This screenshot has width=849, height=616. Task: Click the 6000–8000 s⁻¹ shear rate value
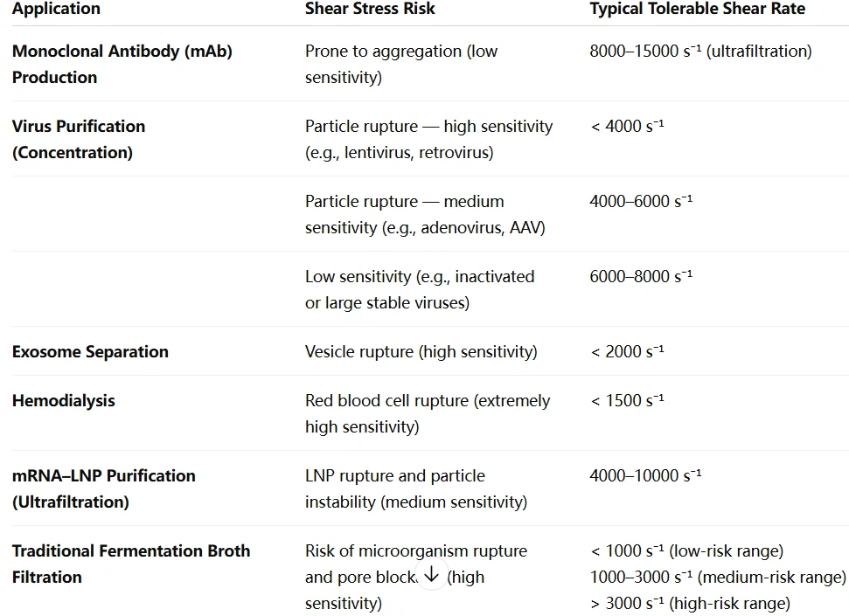(x=641, y=276)
